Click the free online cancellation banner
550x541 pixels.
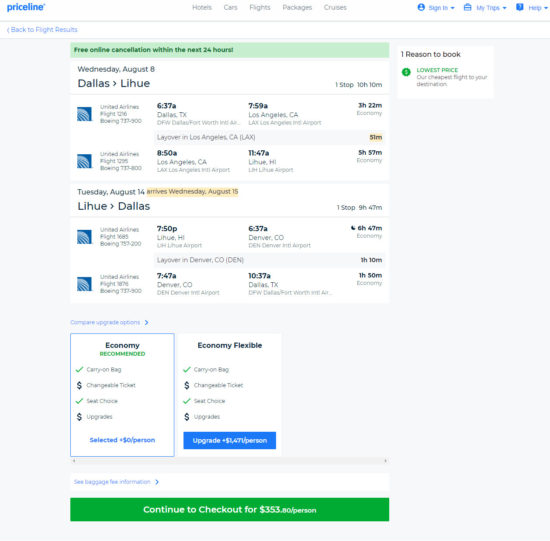[x=230, y=50]
